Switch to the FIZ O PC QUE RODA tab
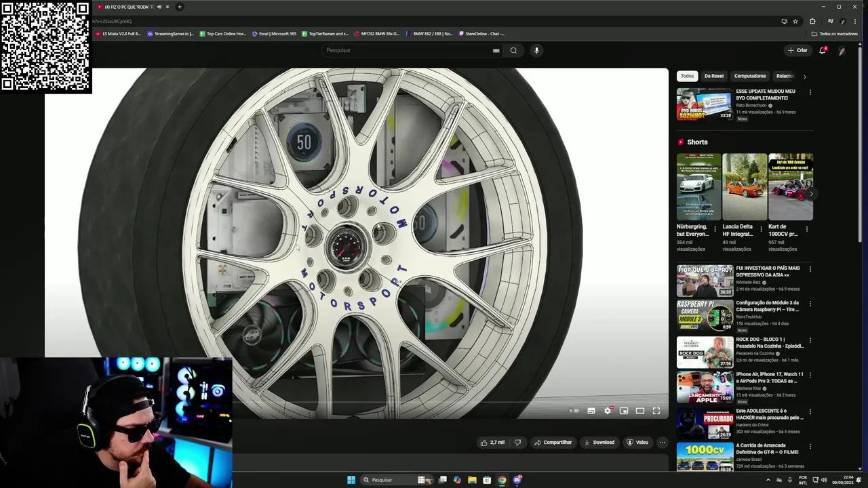868x488 pixels. click(129, 7)
